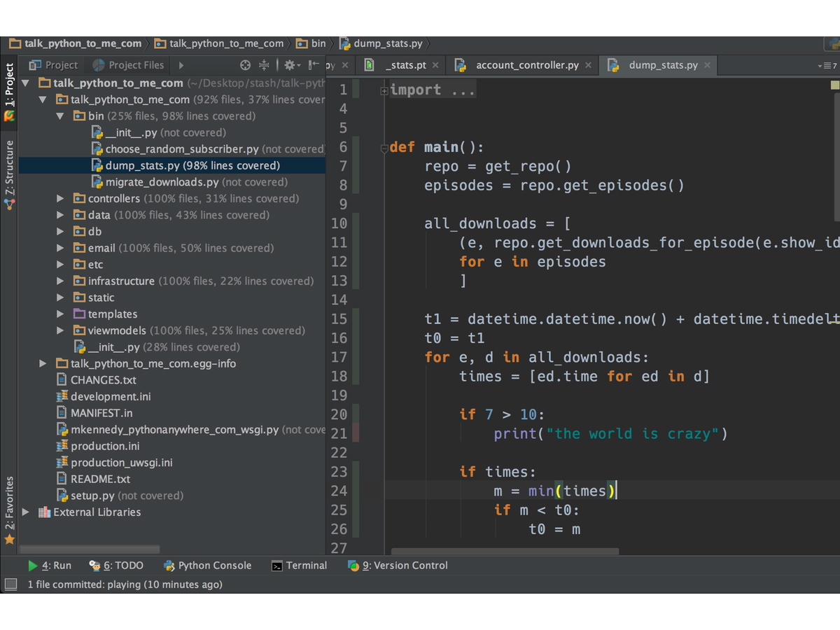Image resolution: width=840 pixels, height=630 pixels.
Task: Click the scroll-from-source crosshair icon
Action: [245, 65]
